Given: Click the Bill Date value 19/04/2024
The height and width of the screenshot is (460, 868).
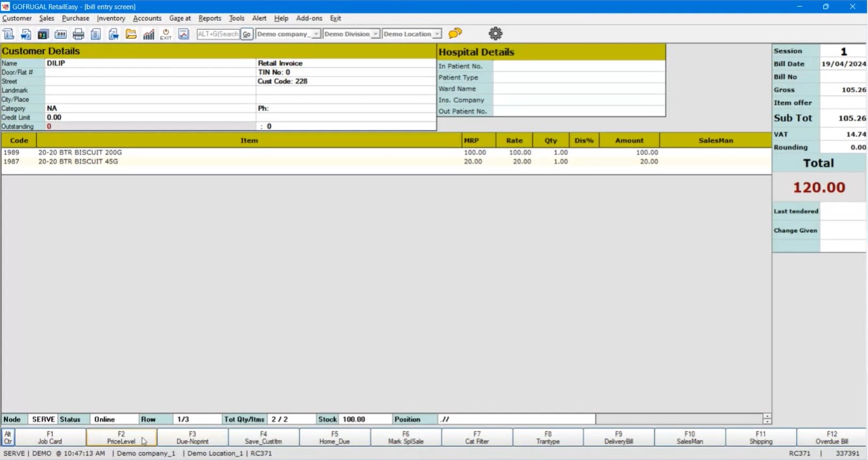Looking at the screenshot, I should click(x=843, y=64).
